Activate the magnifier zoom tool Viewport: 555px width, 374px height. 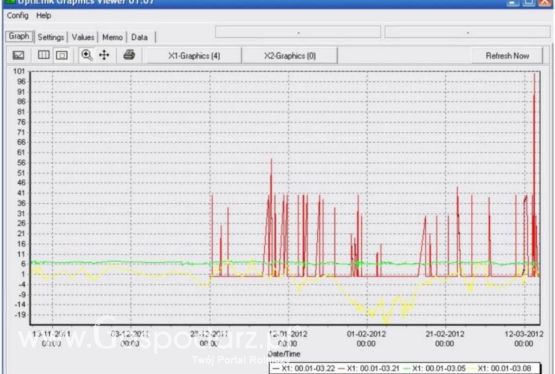[87, 55]
